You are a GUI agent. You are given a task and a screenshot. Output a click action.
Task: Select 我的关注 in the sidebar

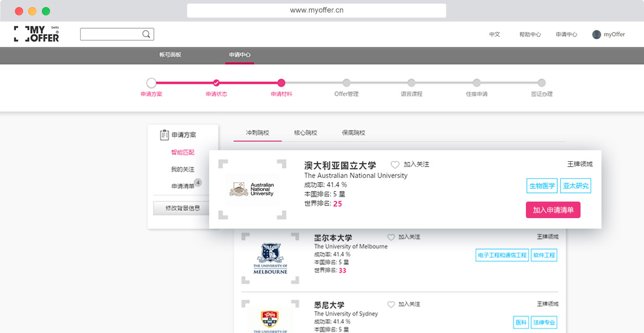[x=183, y=170]
